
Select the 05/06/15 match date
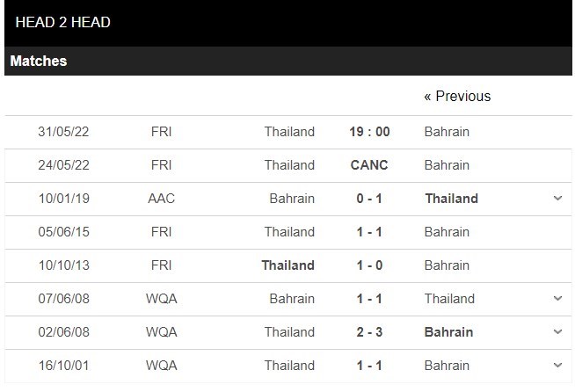(63, 232)
